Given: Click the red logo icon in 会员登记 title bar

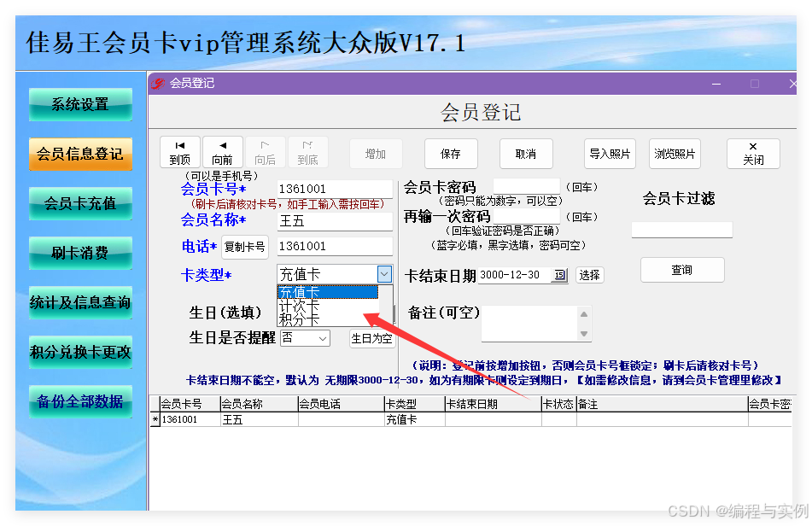Looking at the screenshot, I should pos(158,84).
